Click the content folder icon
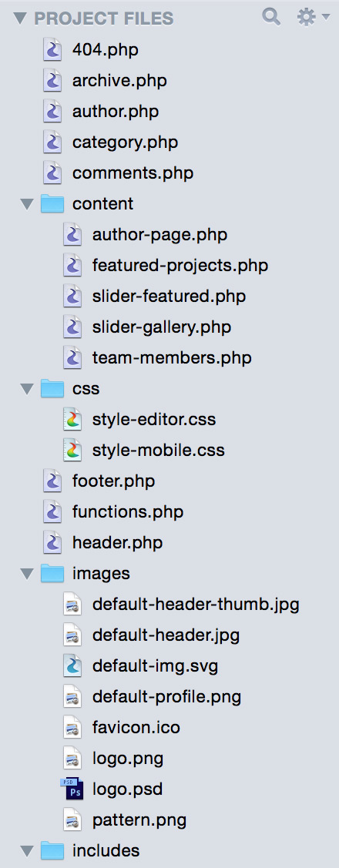Viewport: 339px width, 868px height. [x=52, y=203]
